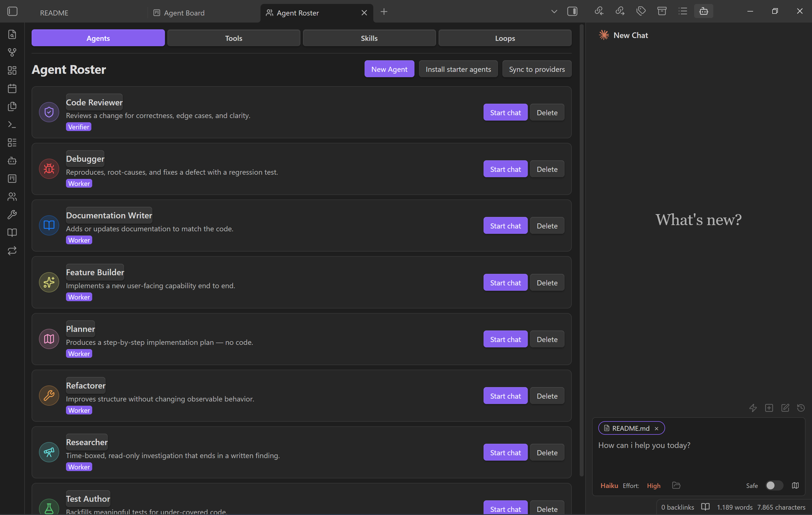Click 0 backlinks in the status bar
Screen dimensions: 812x515
(x=678, y=507)
